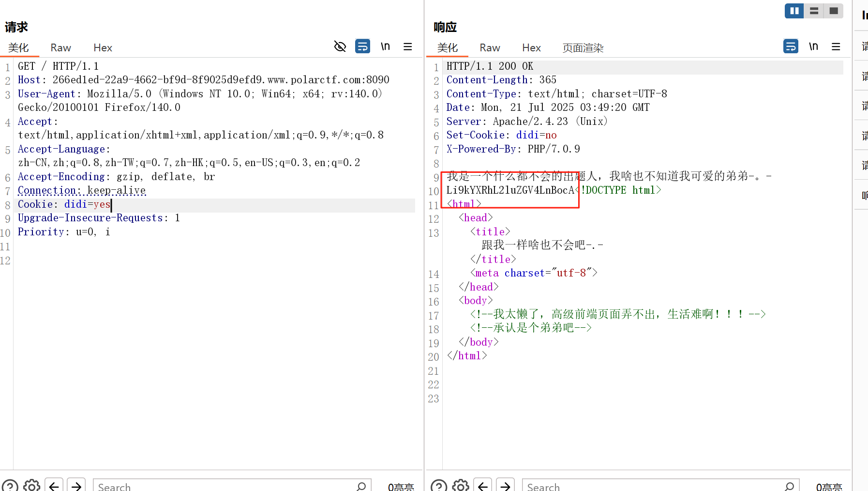This screenshot has height=491, width=868.
Task: Click the meta charset="utf-8" tag line
Action: 534,273
